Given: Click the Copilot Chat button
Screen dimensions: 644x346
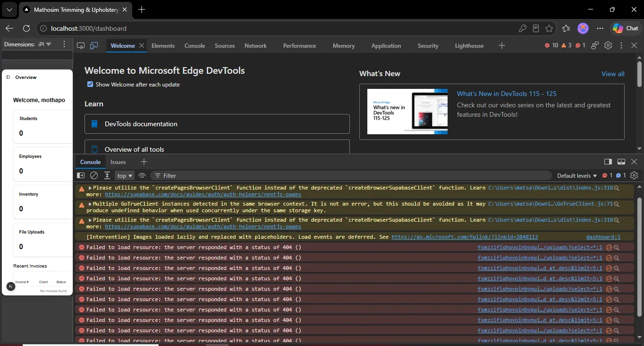Looking at the screenshot, I should coord(626,28).
